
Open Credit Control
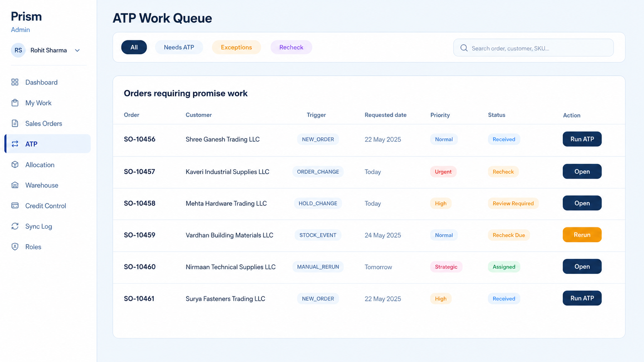pyautogui.click(x=47, y=206)
